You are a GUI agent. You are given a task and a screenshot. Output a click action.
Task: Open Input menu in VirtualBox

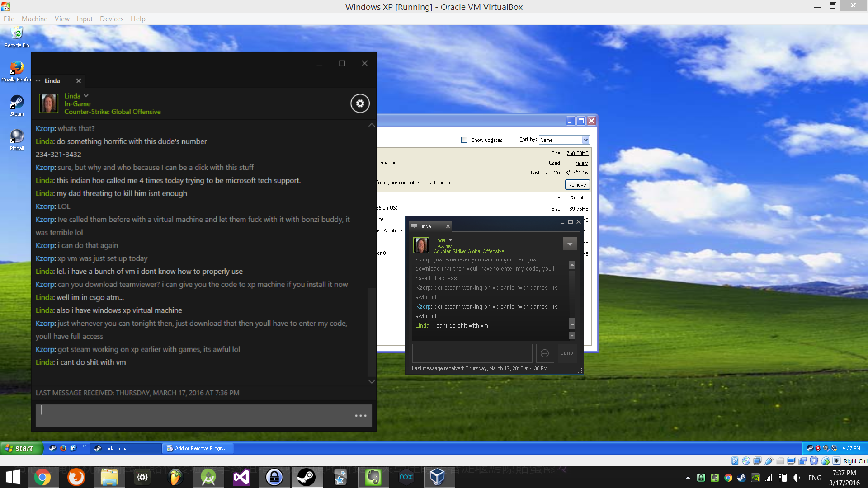pos(85,19)
